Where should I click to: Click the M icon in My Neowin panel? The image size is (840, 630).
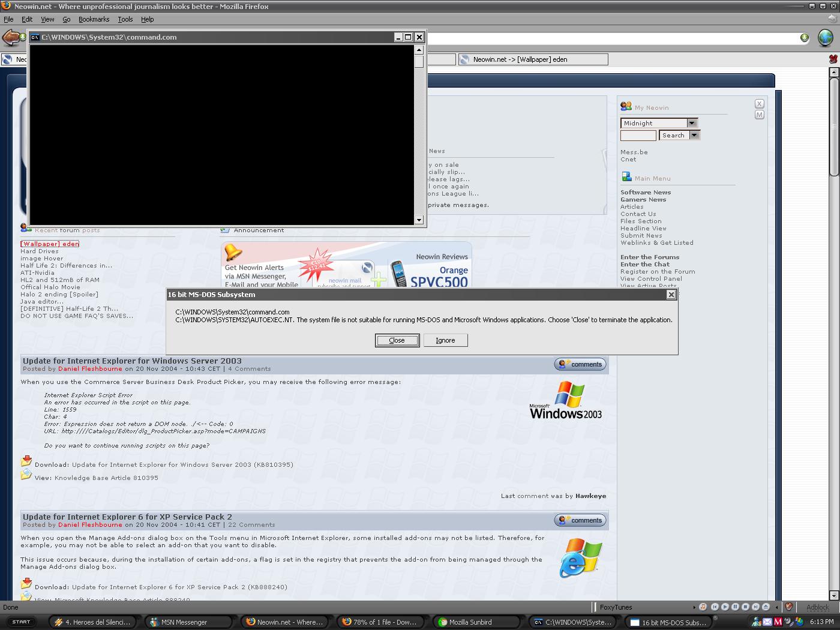[x=759, y=115]
